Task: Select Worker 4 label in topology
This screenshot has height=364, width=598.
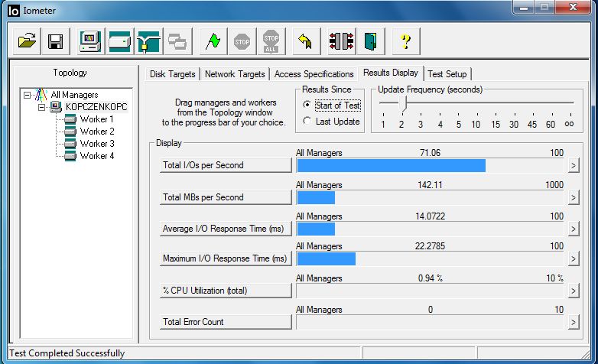Action: click(x=97, y=156)
